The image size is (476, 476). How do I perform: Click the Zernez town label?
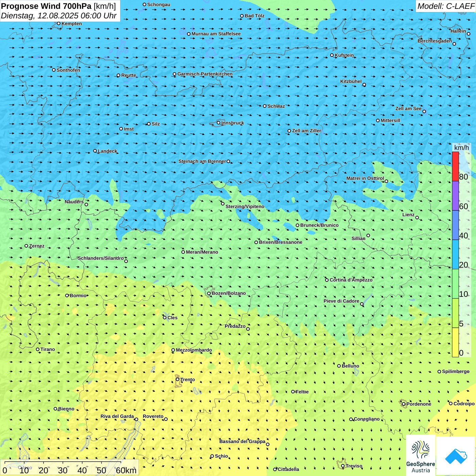coord(37,246)
